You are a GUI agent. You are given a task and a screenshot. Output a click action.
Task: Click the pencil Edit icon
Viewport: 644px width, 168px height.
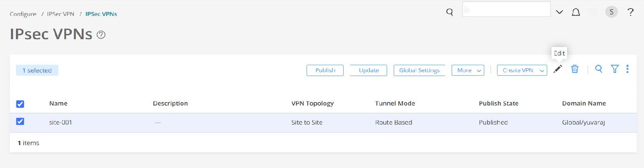[x=558, y=69]
